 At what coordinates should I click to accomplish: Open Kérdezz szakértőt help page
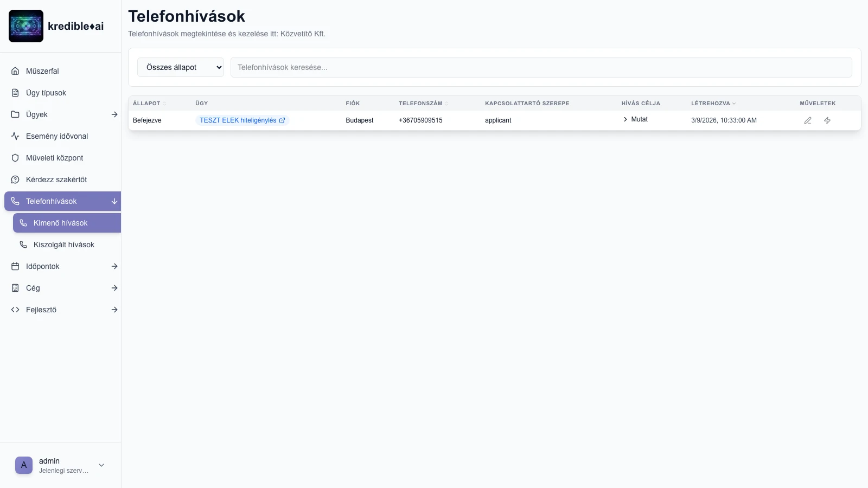[56, 179]
